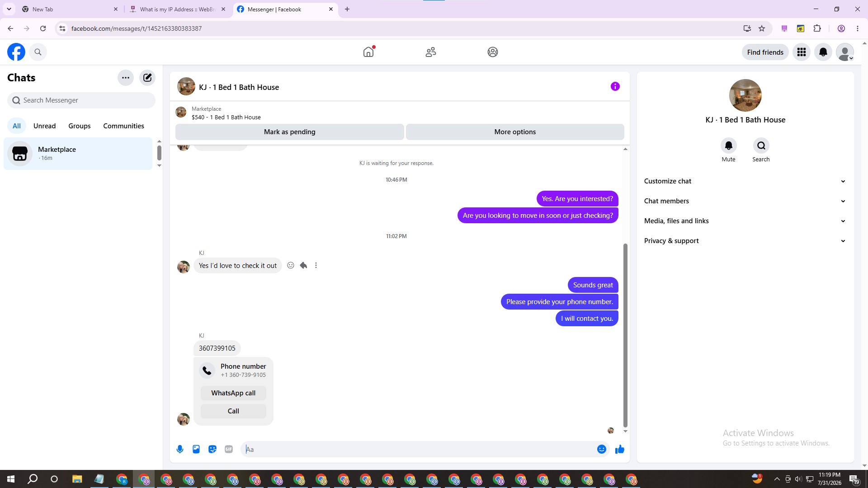
Task: Start a new message with compose icon
Action: [x=147, y=78]
